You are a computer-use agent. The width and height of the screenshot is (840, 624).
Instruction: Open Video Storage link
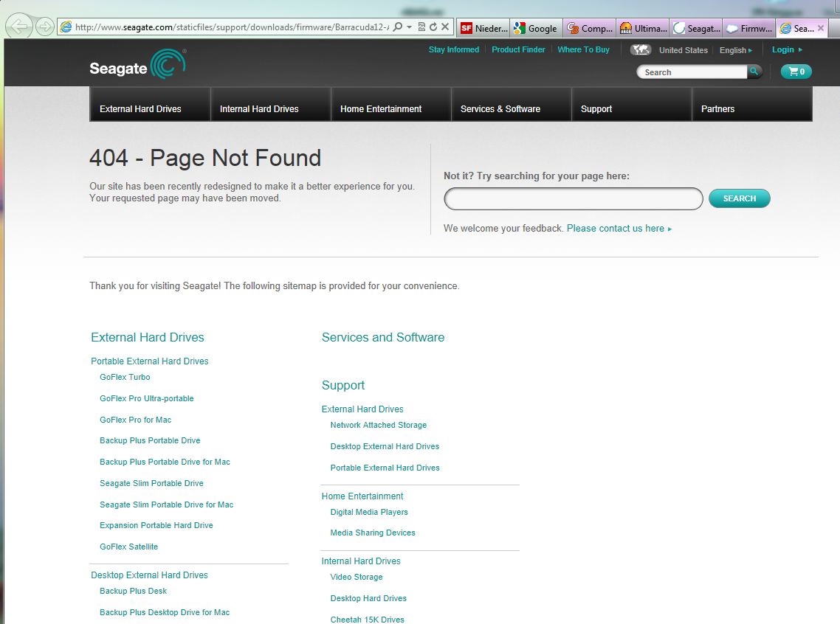pyautogui.click(x=357, y=577)
